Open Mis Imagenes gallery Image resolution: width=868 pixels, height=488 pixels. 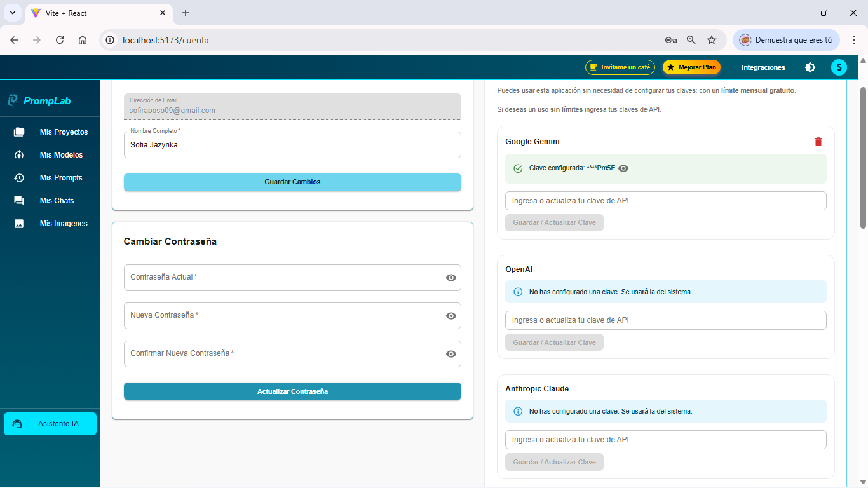pos(50,224)
